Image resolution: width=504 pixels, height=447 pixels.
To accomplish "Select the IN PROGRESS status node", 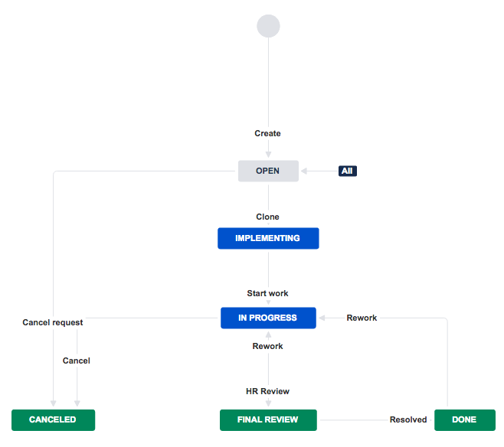I will pos(268,318).
